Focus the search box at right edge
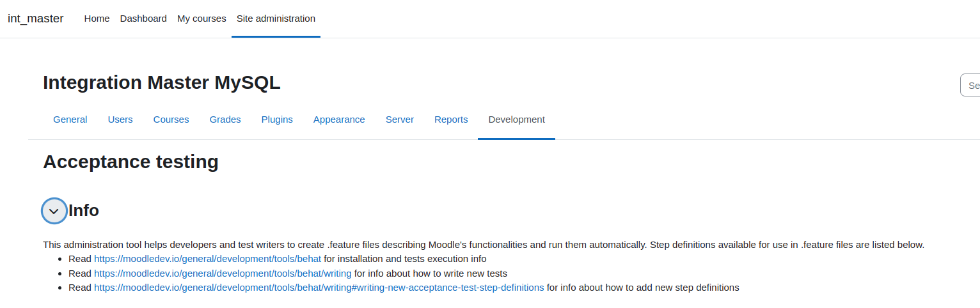 pos(970,85)
